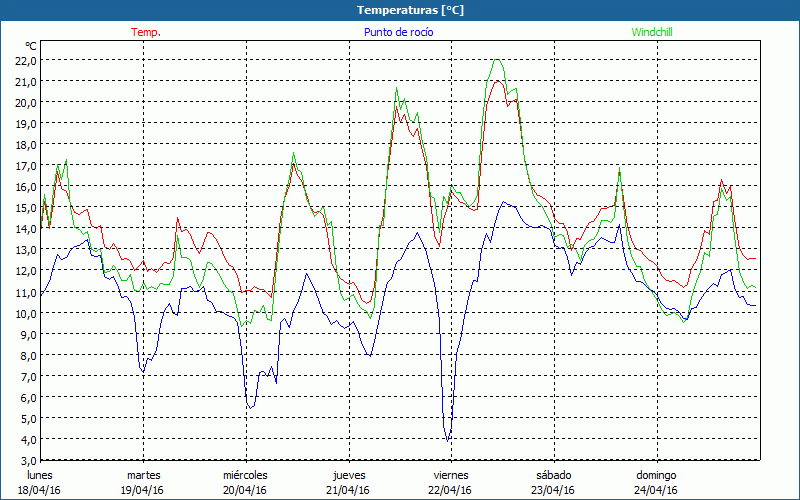Click the 18,0 y-axis tick label

coord(26,144)
